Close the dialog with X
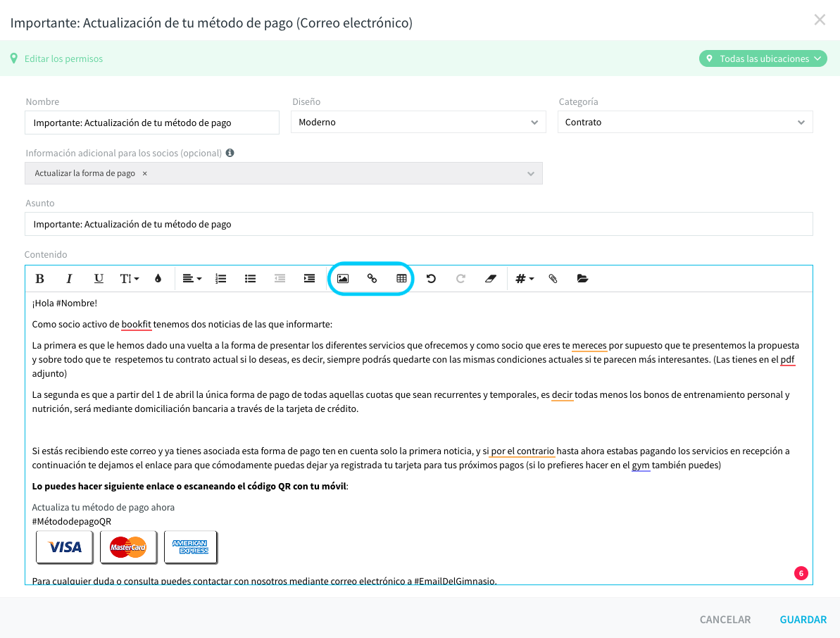 click(x=820, y=20)
